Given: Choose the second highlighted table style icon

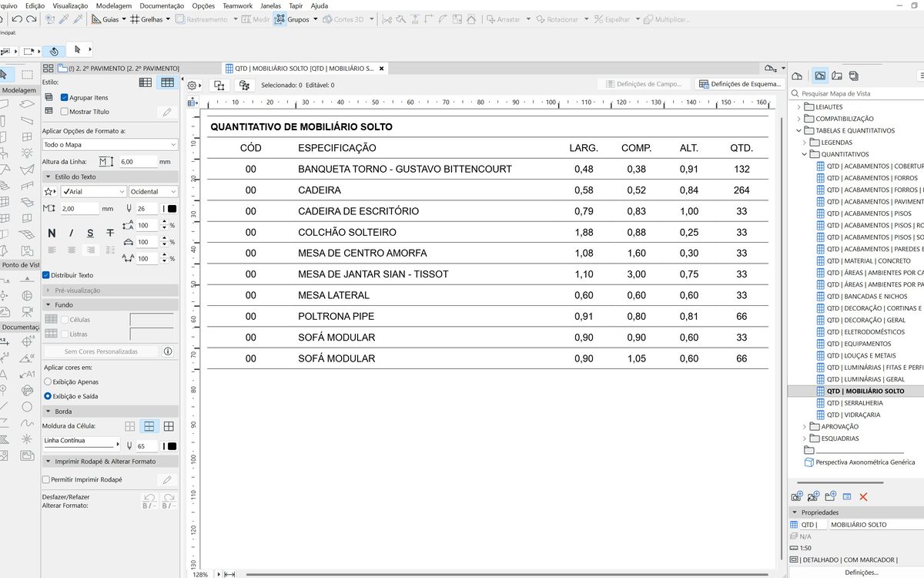Looking at the screenshot, I should (x=167, y=82).
